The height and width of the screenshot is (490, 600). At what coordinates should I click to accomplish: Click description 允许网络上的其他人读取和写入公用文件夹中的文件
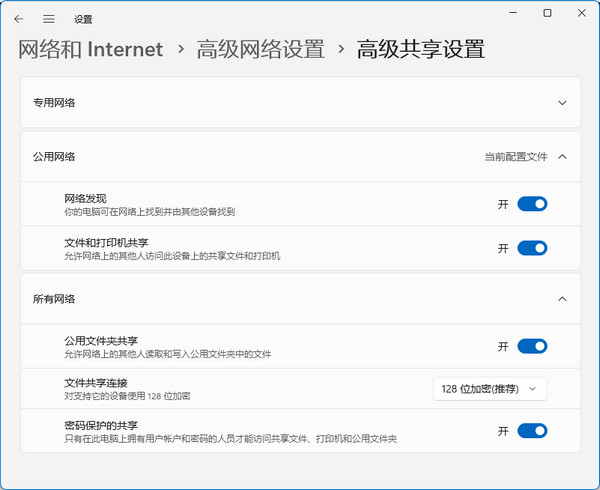(168, 354)
